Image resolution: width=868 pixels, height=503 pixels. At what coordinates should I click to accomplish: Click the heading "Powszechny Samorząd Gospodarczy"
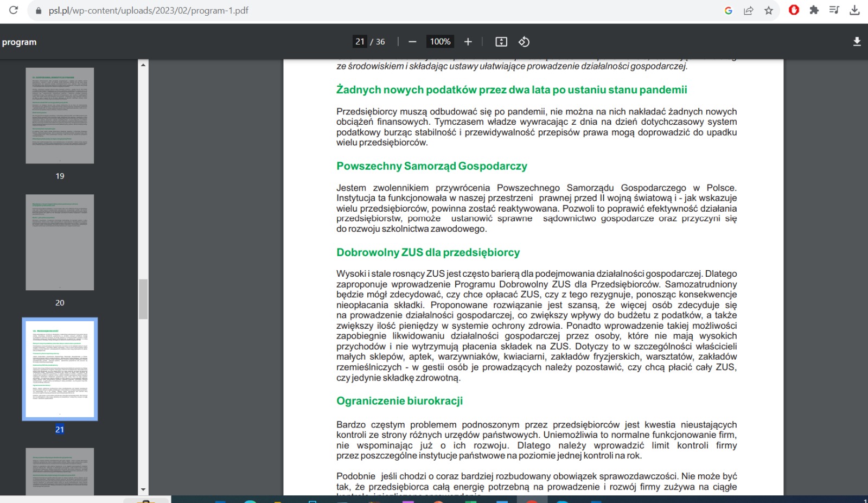coord(432,166)
